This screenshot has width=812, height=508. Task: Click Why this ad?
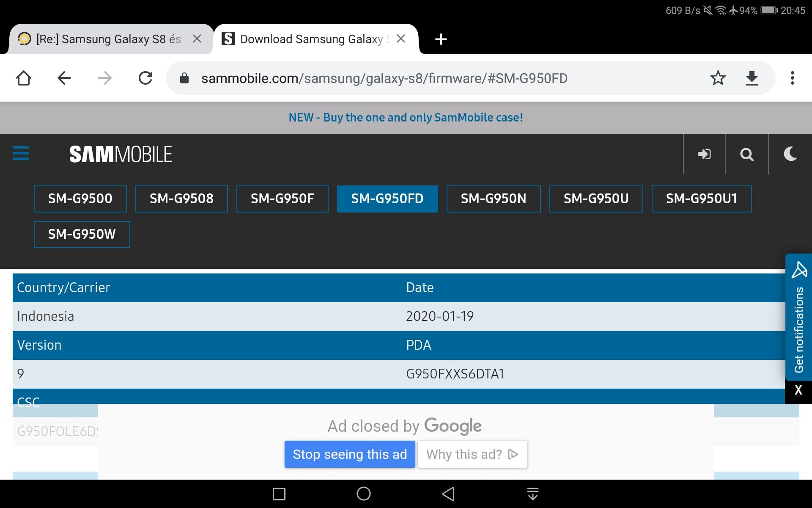coord(472,454)
